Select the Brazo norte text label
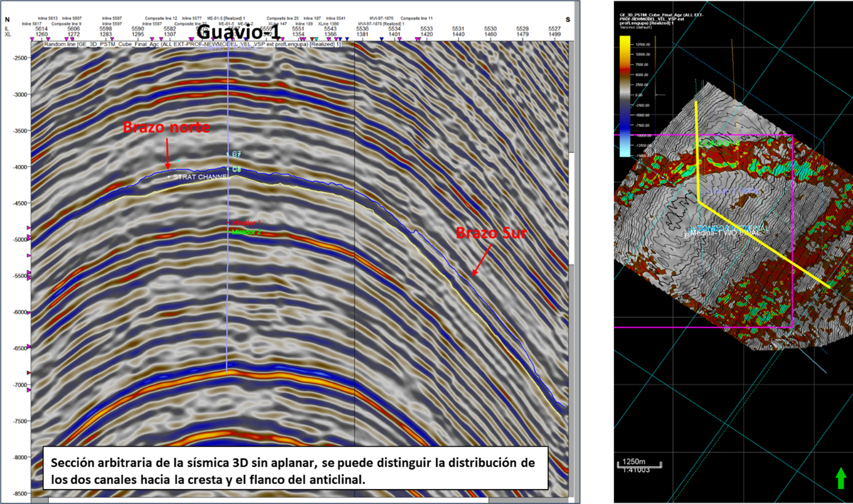853x504 pixels. pos(166,127)
